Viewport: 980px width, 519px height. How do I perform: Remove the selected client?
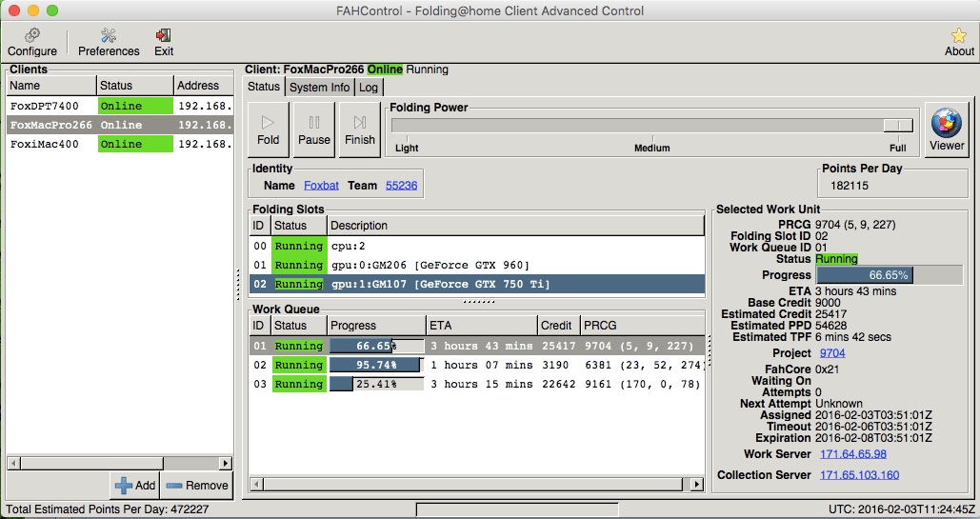coord(196,485)
